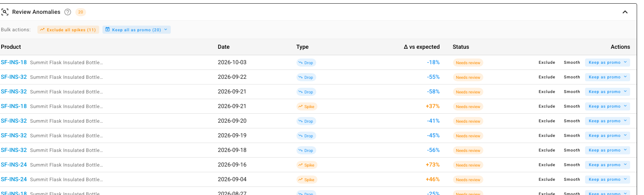Viewport: 644px width, 195px height.
Task: Click Smooth for the +37% spike row
Action: click(x=572, y=106)
